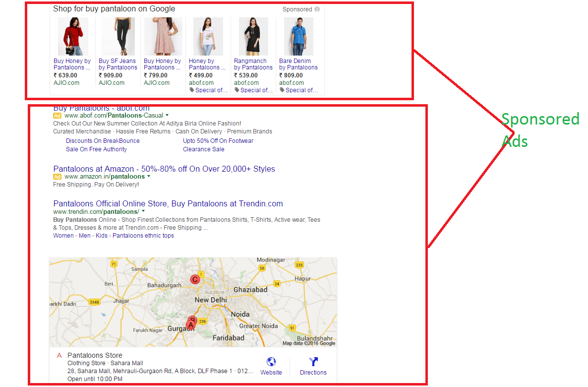The width and height of the screenshot is (588, 387).
Task: Select map marker C near Delhi
Action: pyautogui.click(x=195, y=280)
